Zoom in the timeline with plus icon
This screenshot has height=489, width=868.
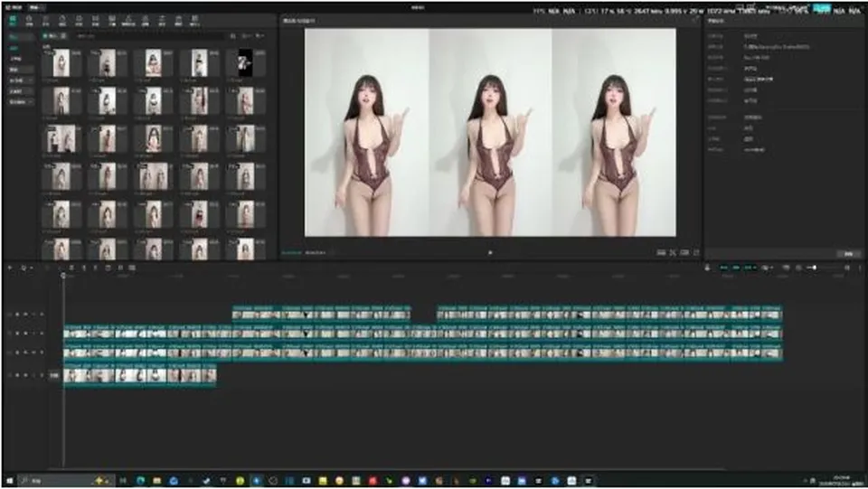tap(847, 268)
